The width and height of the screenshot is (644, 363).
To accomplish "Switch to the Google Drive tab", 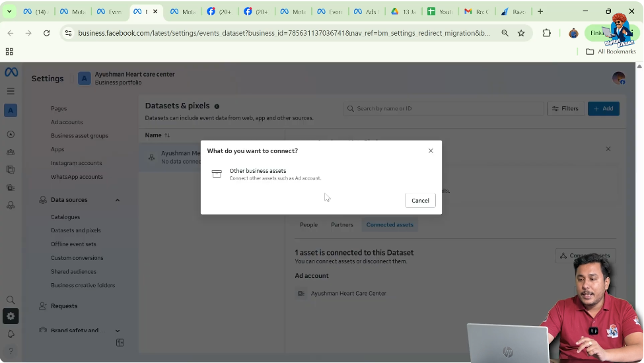I will tap(404, 11).
